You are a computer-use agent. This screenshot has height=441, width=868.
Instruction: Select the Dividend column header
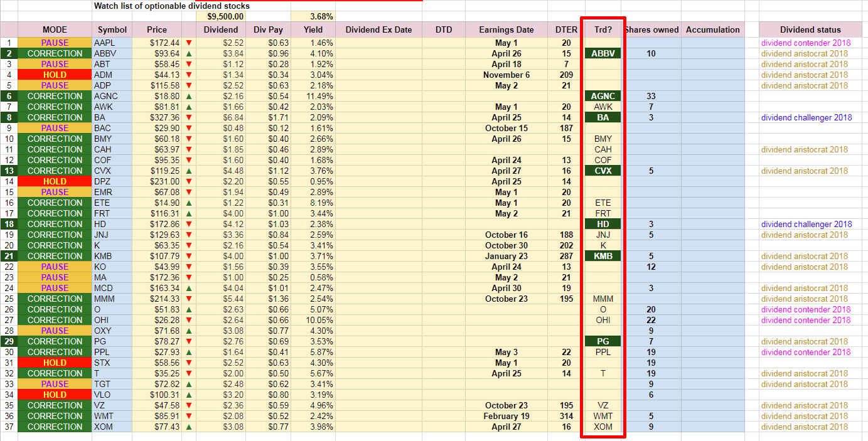click(221, 29)
